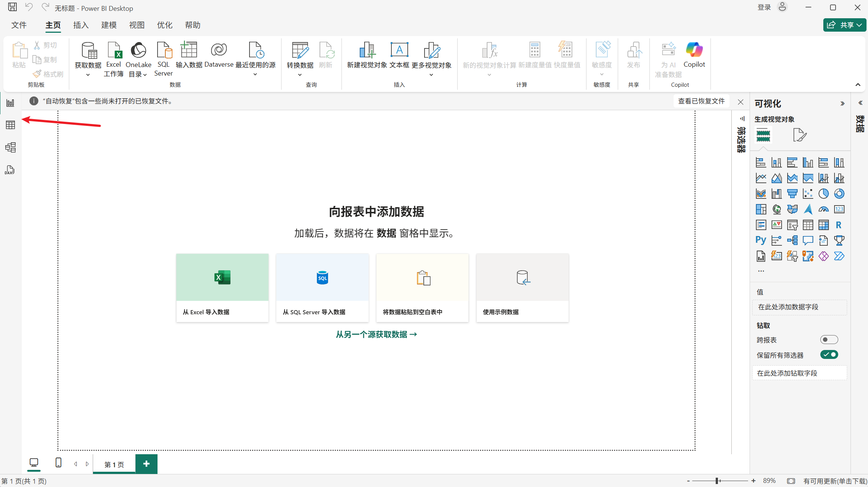Open DAX query view in left sidebar
The image size is (868, 487).
point(10,170)
